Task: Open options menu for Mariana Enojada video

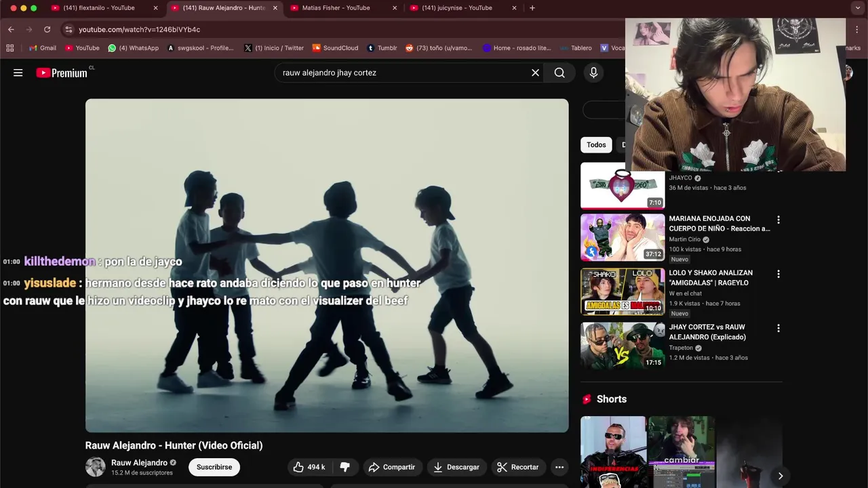Action: 778,220
